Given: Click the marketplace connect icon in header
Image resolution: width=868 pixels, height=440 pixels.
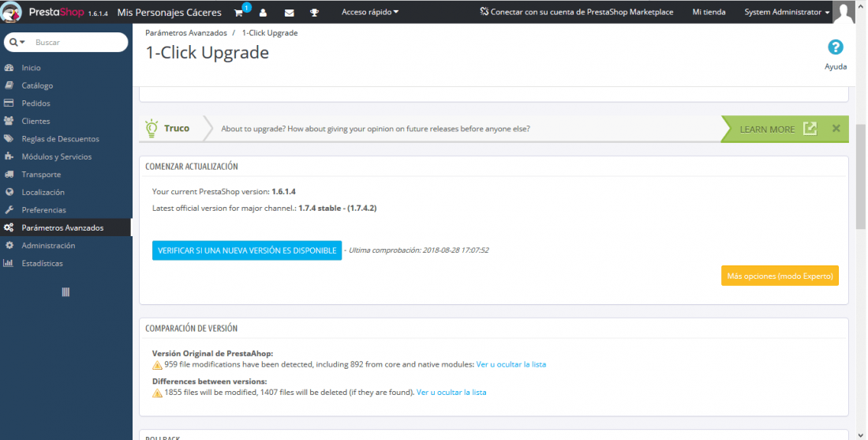Looking at the screenshot, I should tap(484, 12).
